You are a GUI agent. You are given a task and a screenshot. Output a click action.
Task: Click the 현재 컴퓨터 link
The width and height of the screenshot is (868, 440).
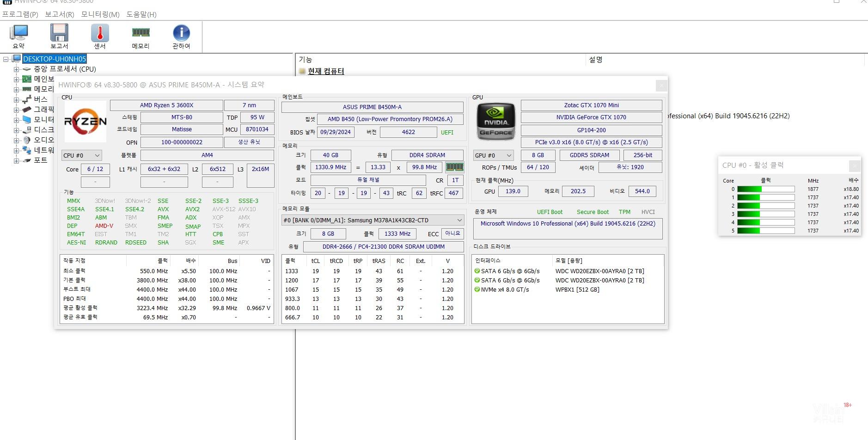tap(326, 71)
